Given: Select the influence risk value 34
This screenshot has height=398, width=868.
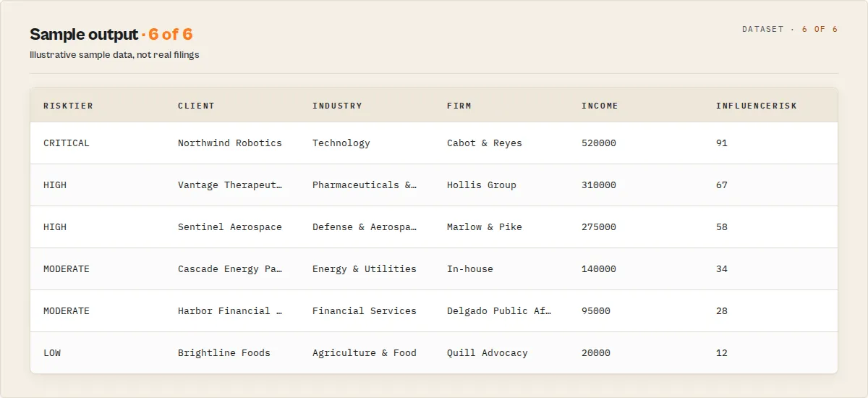Looking at the screenshot, I should (722, 269).
